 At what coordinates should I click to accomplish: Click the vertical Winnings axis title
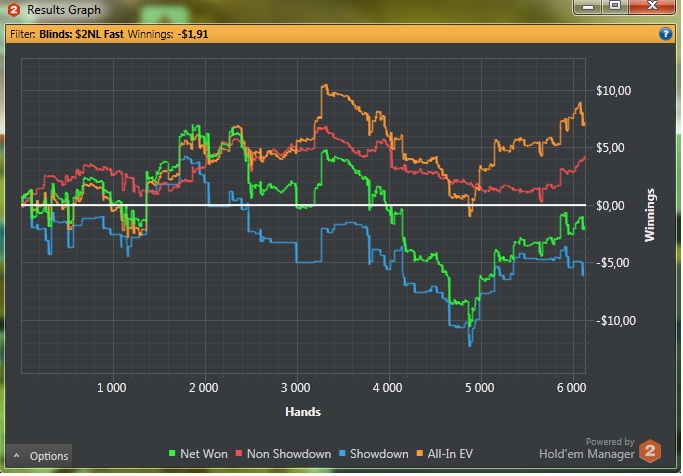click(649, 215)
